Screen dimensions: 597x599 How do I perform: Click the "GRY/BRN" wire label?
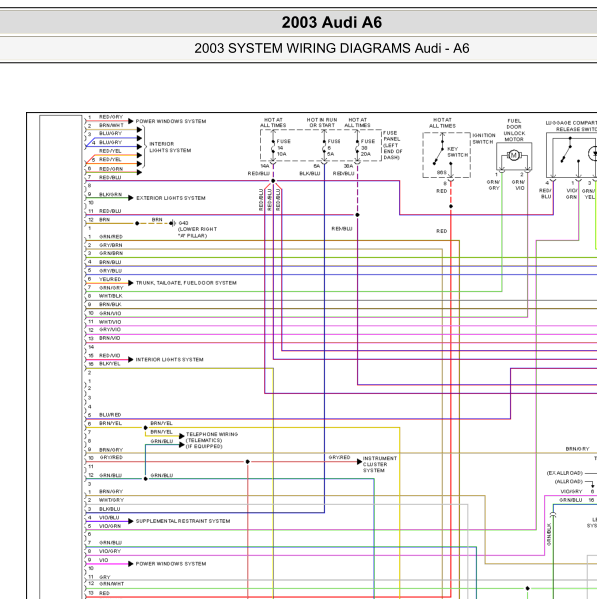click(110, 245)
